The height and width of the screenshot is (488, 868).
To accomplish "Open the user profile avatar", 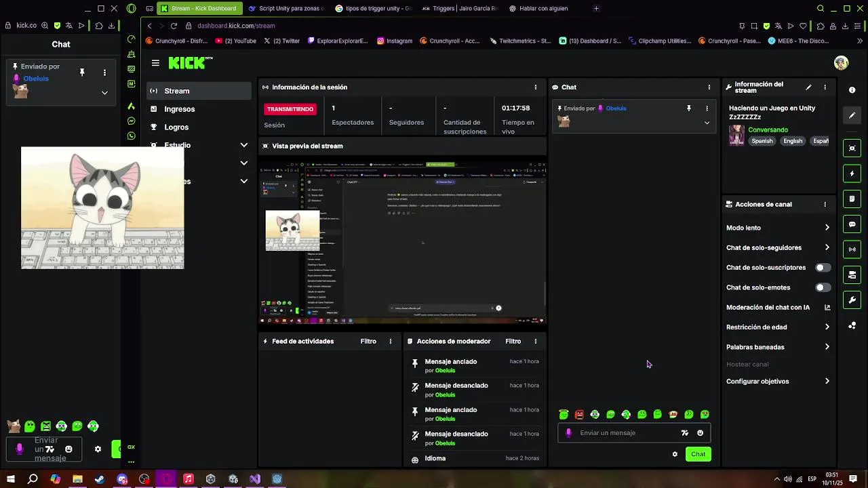I will pos(841,63).
